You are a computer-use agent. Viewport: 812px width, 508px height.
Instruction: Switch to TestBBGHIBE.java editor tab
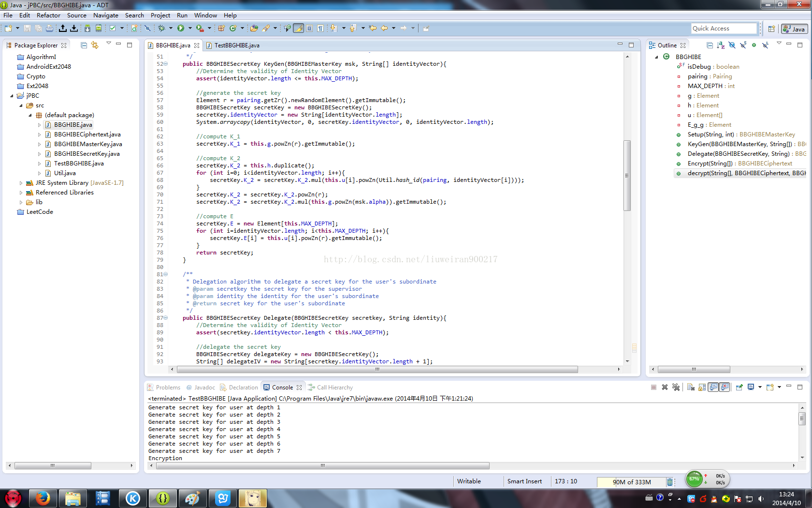pos(233,45)
